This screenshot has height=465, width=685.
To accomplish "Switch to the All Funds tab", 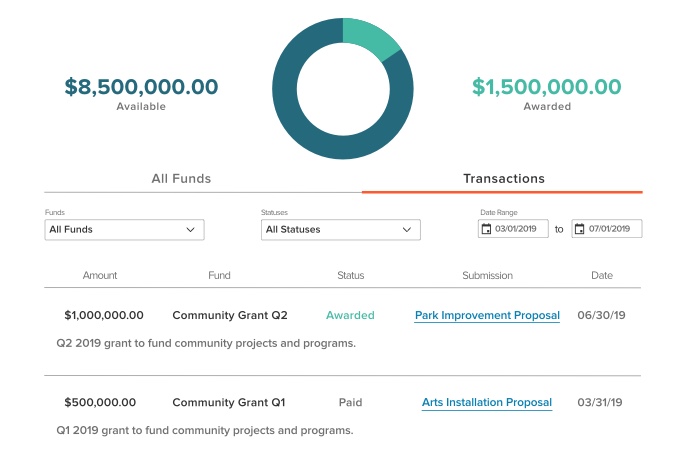I will click(181, 179).
